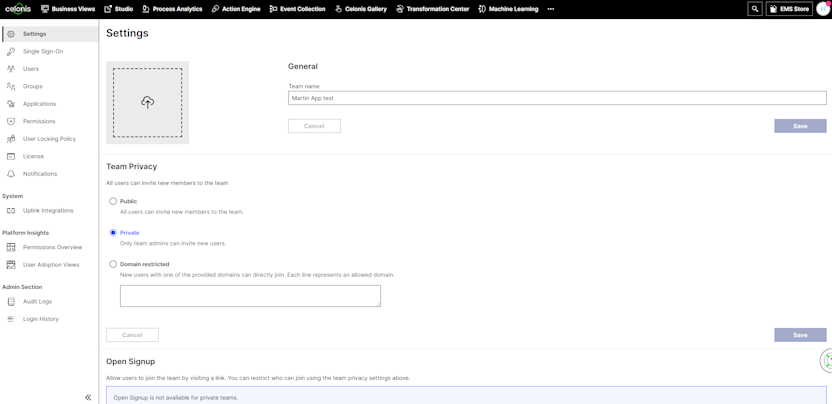
Task: Select the Private radio button
Action: pos(112,233)
